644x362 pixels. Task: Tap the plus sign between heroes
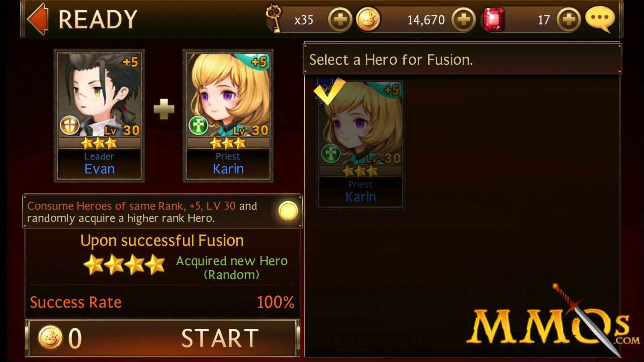pyautogui.click(x=164, y=109)
